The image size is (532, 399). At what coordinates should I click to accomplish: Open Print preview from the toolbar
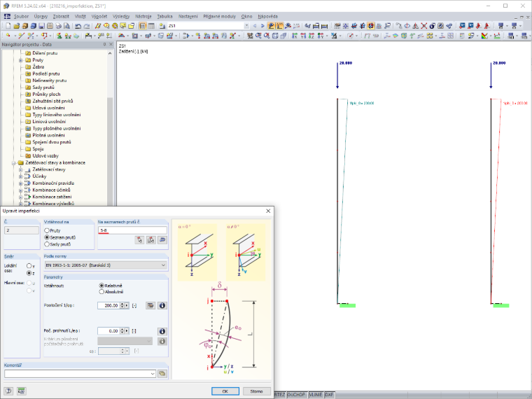point(66,26)
